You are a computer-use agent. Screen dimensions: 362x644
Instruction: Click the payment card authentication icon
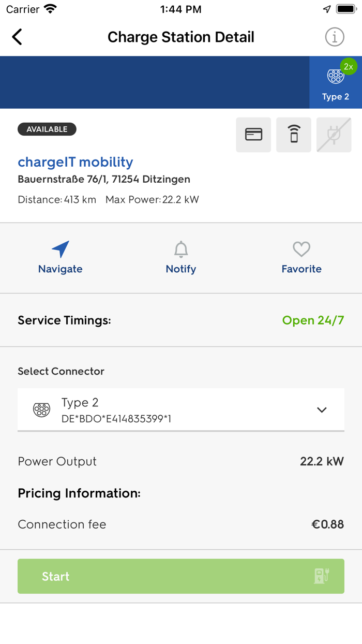253,134
